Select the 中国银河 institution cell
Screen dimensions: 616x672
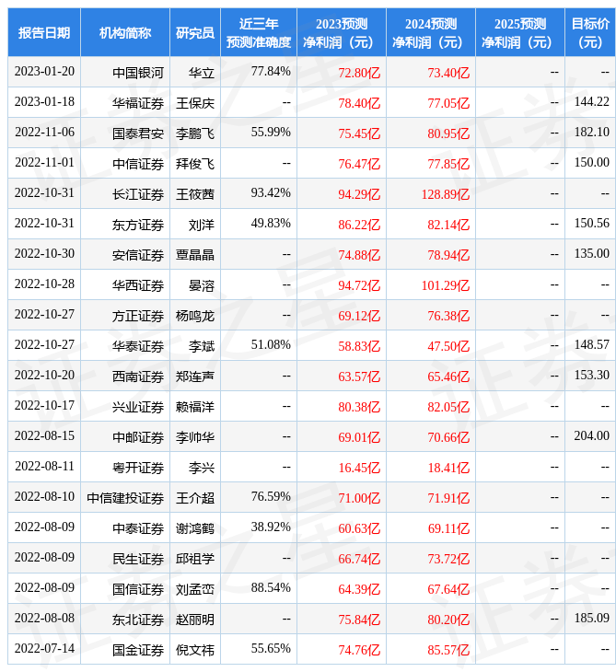125,72
